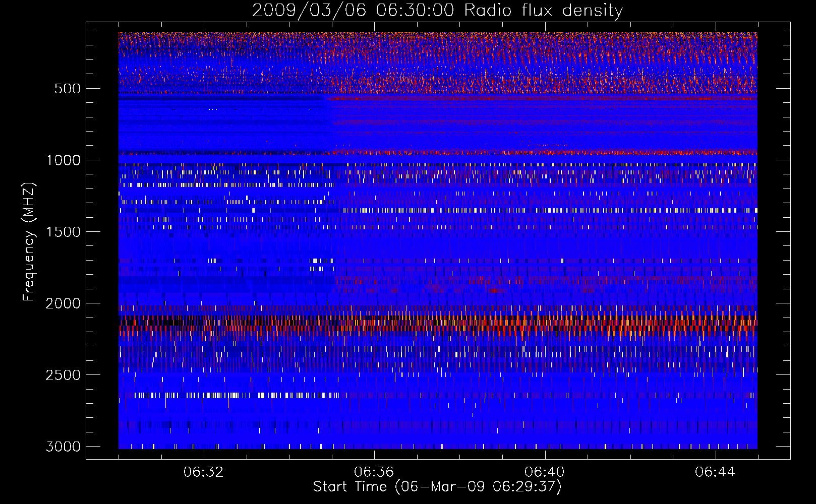Click the 1000 frequency tick label

pos(63,160)
